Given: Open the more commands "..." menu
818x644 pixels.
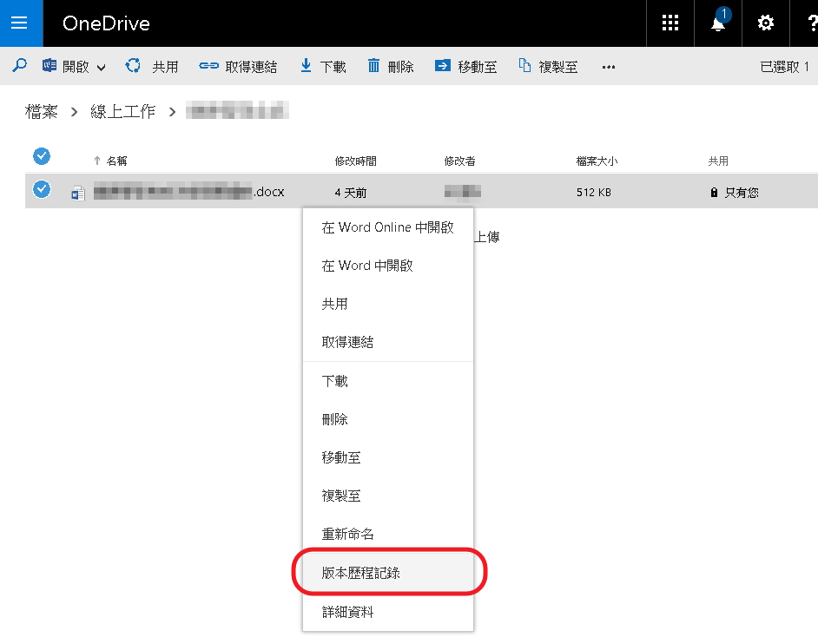Looking at the screenshot, I should point(608,67).
